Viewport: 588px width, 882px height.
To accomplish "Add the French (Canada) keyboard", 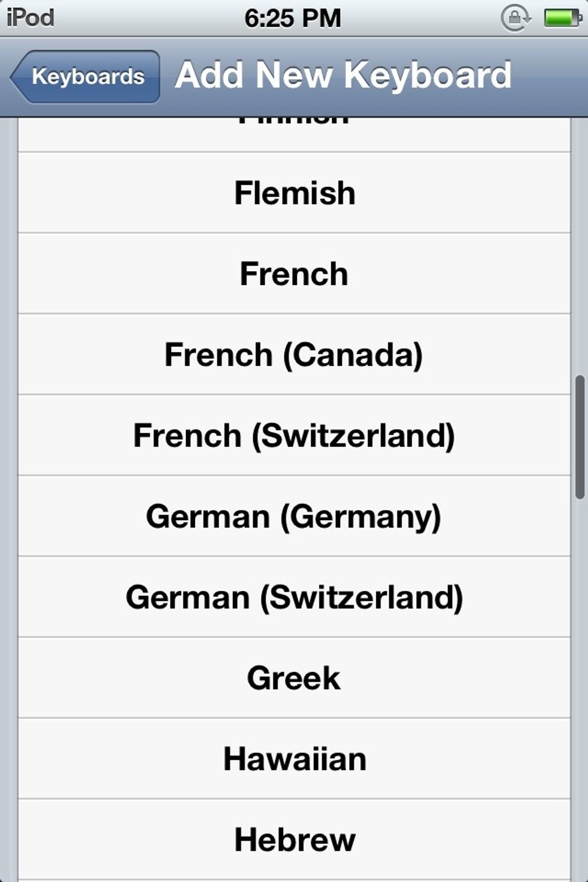I will pyautogui.click(x=294, y=355).
